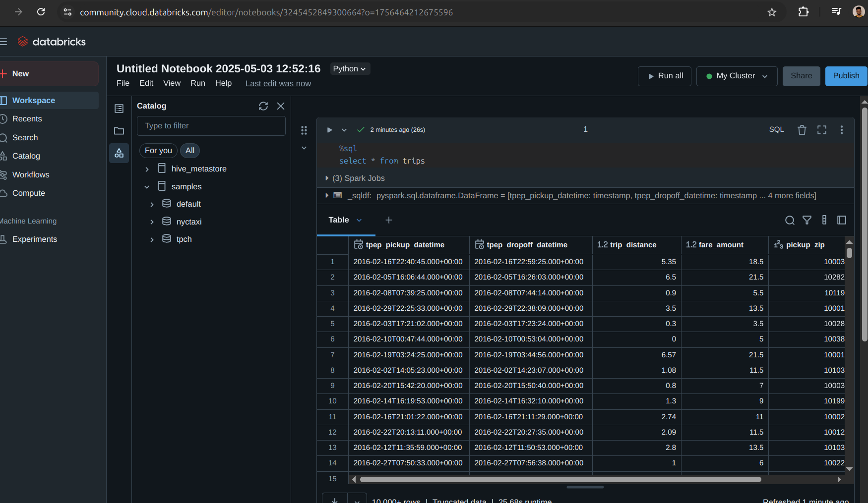Open the My Cluster dropdown
This screenshot has width=868, height=503.
point(737,76)
